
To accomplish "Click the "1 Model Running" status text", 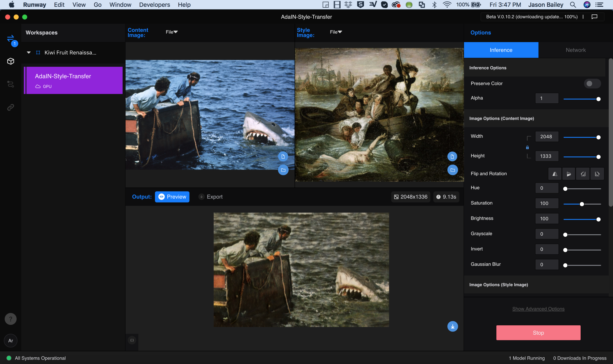I will [x=527, y=358].
